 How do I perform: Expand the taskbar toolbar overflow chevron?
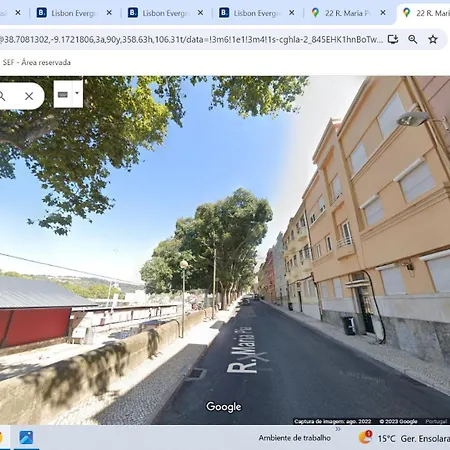point(338,429)
